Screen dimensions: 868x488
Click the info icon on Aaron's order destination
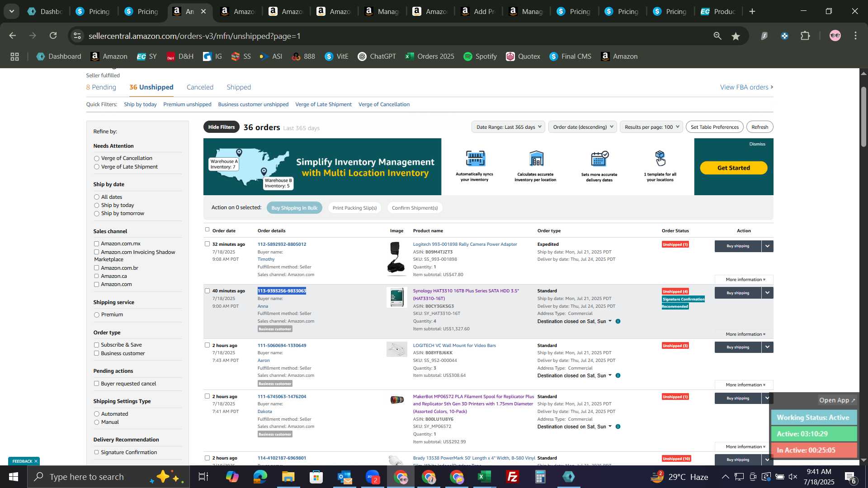point(618,376)
